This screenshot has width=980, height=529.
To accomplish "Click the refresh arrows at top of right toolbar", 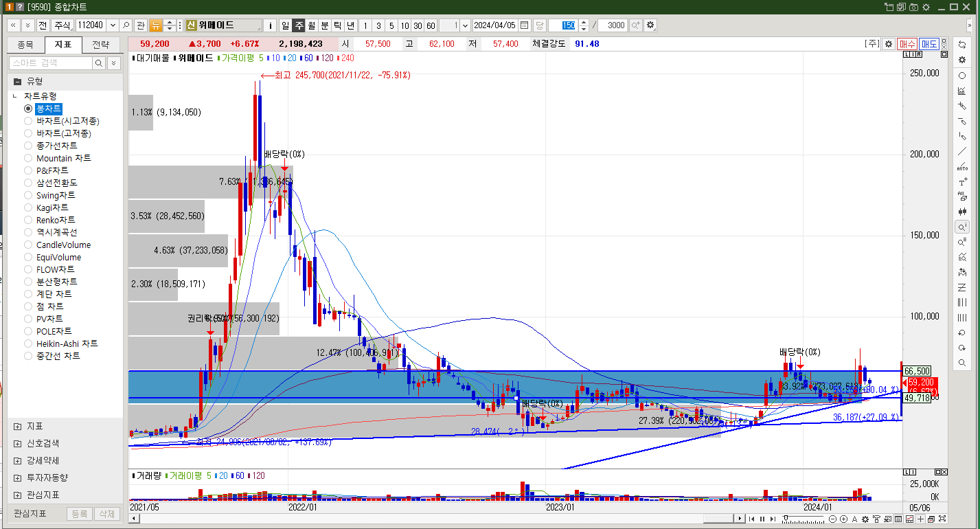I will pyautogui.click(x=962, y=45).
